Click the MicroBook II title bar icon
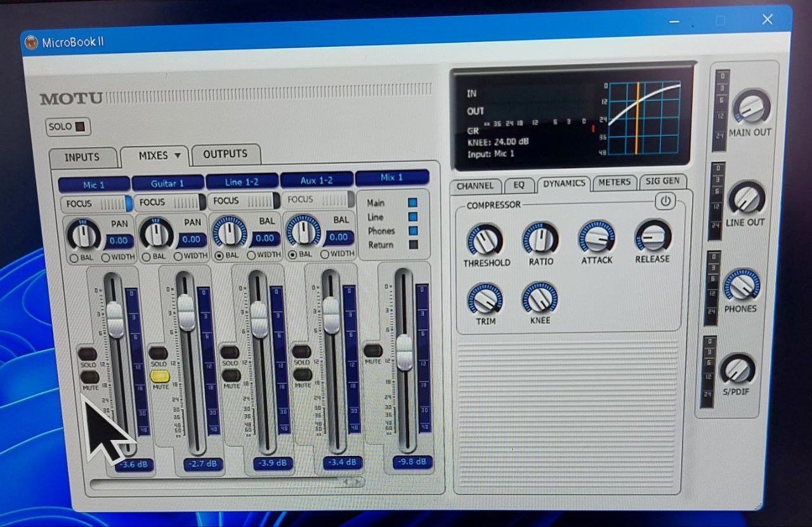The image size is (812, 527). pyautogui.click(x=31, y=43)
